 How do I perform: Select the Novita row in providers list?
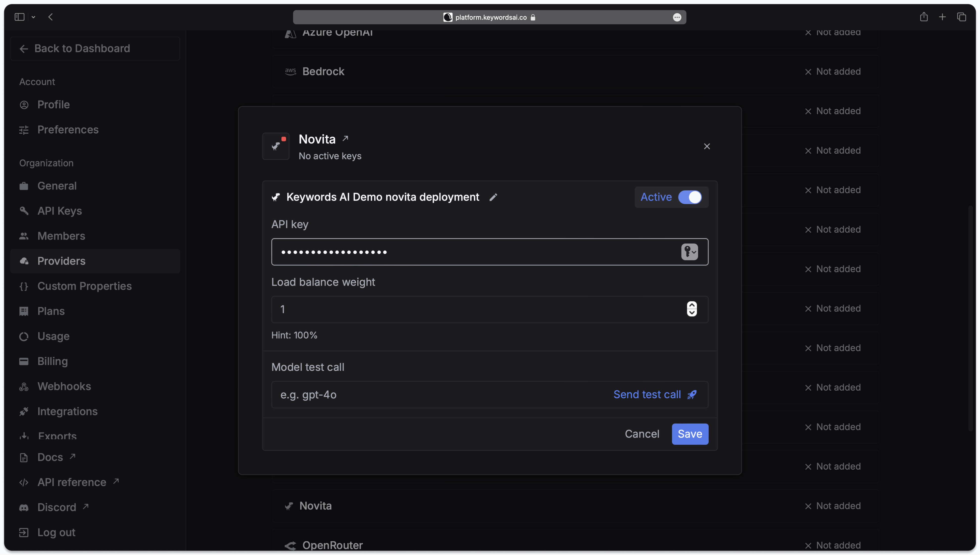(575, 506)
